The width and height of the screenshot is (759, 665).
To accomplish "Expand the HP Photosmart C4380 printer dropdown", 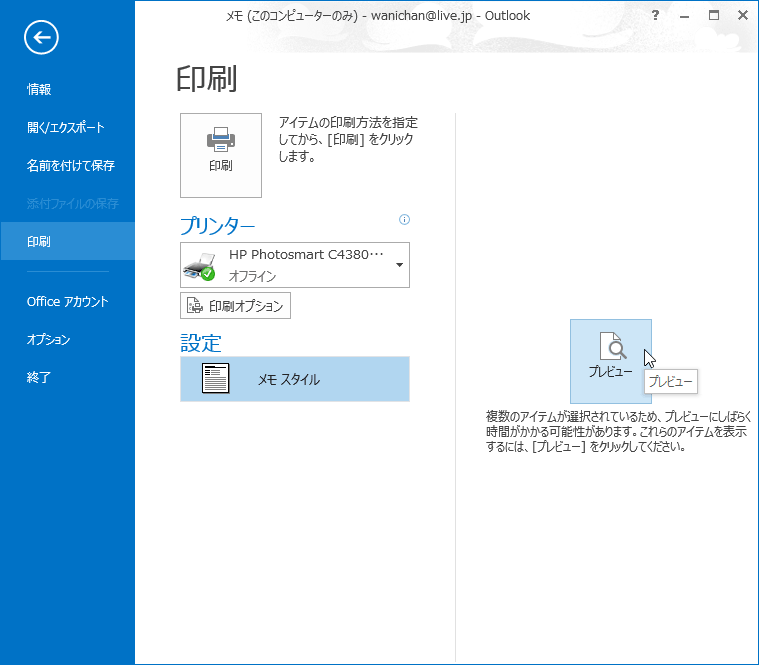I will 295,265.
